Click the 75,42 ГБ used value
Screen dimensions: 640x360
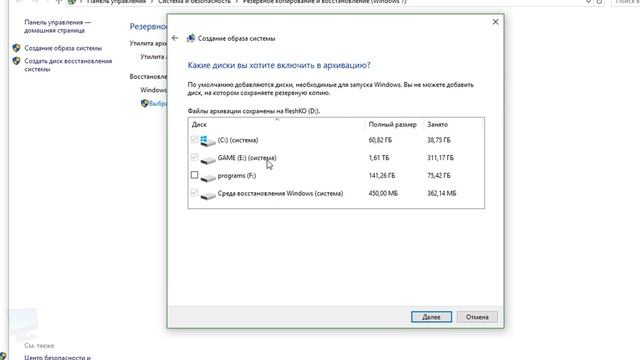(439, 176)
